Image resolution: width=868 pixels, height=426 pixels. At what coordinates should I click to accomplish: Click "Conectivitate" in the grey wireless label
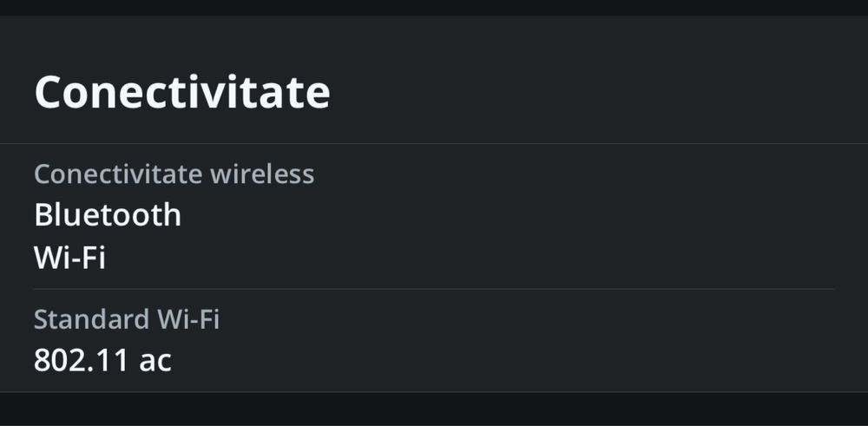[x=115, y=174]
